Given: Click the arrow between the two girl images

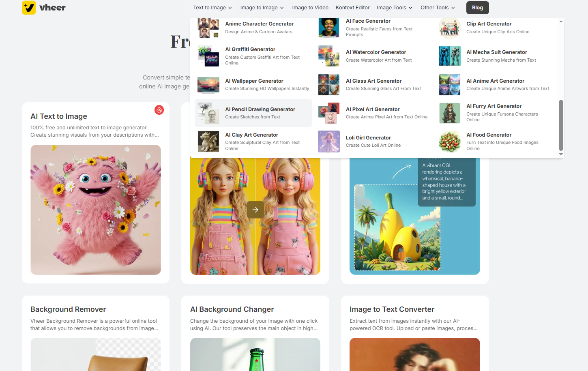Looking at the screenshot, I should [x=255, y=210].
